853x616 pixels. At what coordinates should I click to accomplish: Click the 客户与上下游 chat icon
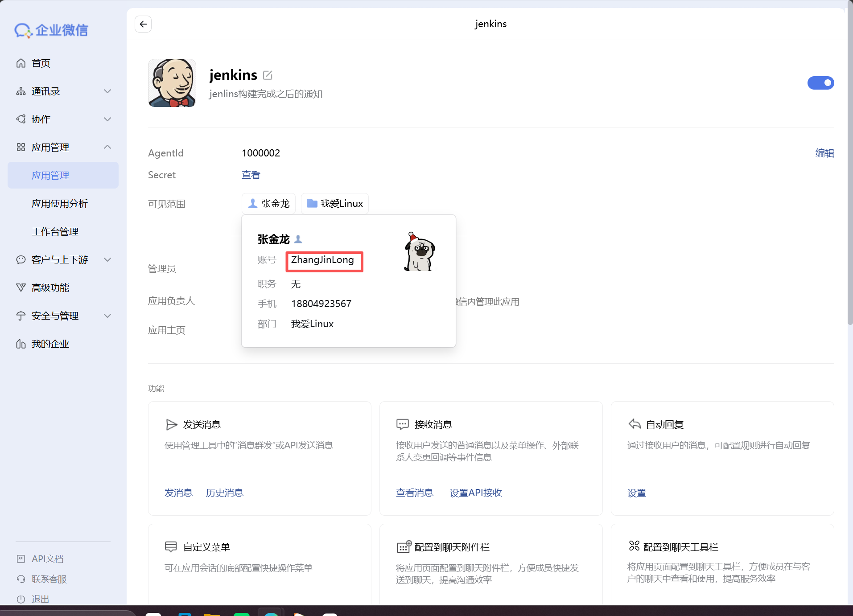[x=21, y=260]
